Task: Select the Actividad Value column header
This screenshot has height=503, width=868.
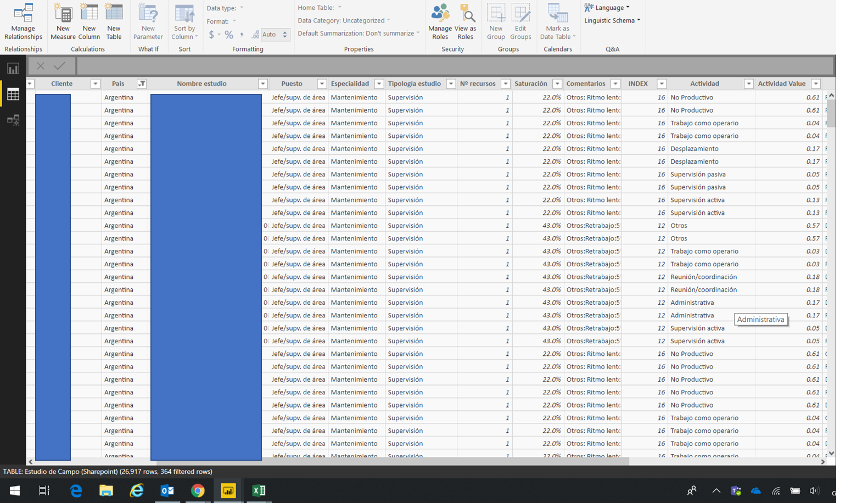Action: pyautogui.click(x=782, y=83)
